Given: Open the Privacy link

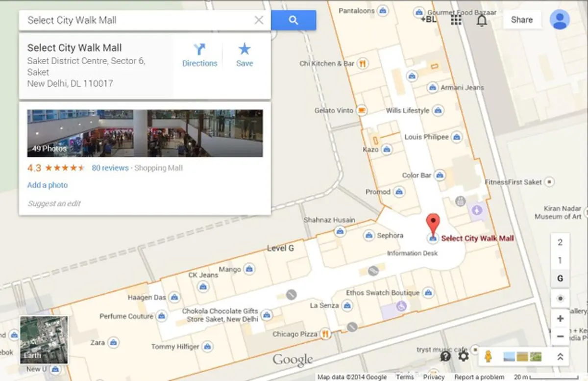Looking at the screenshot, I should point(434,377).
